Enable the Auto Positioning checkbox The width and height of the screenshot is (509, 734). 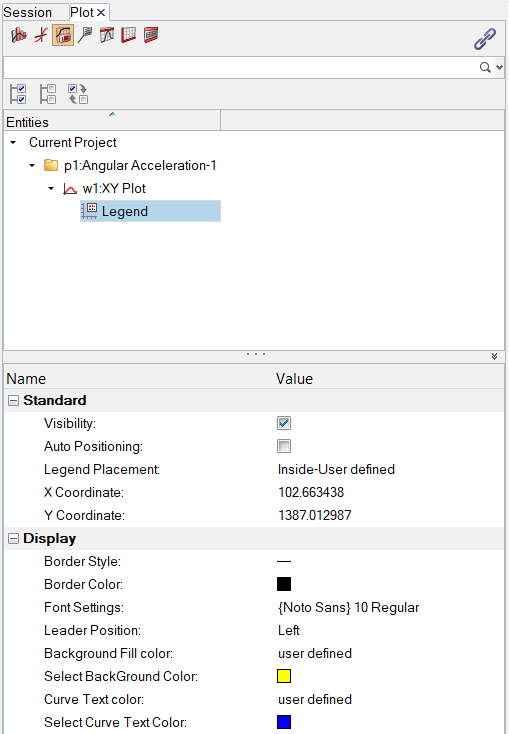coord(284,446)
